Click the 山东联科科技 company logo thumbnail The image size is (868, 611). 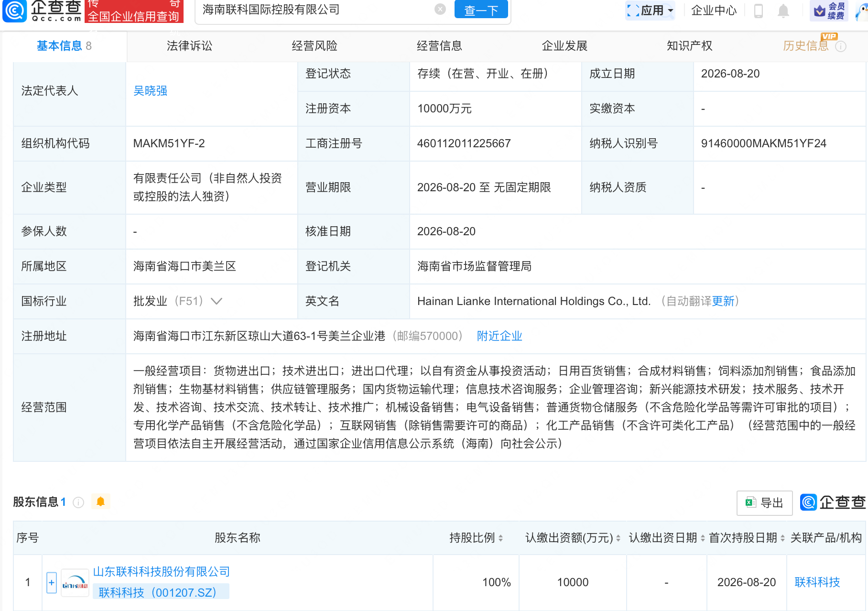75,582
